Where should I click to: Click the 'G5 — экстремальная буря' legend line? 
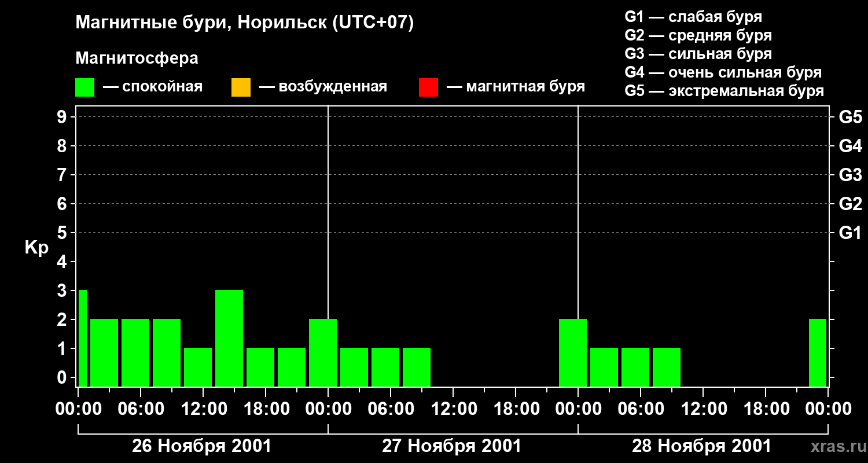[724, 91]
